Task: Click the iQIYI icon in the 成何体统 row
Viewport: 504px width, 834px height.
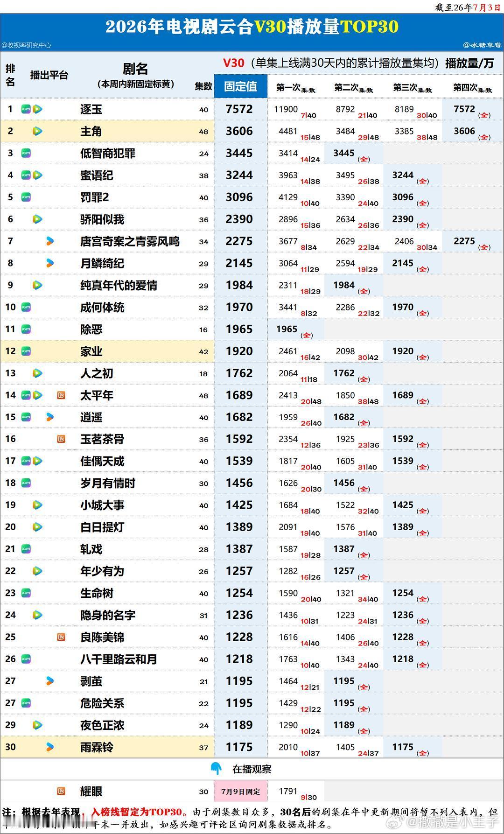Action: (x=26, y=307)
